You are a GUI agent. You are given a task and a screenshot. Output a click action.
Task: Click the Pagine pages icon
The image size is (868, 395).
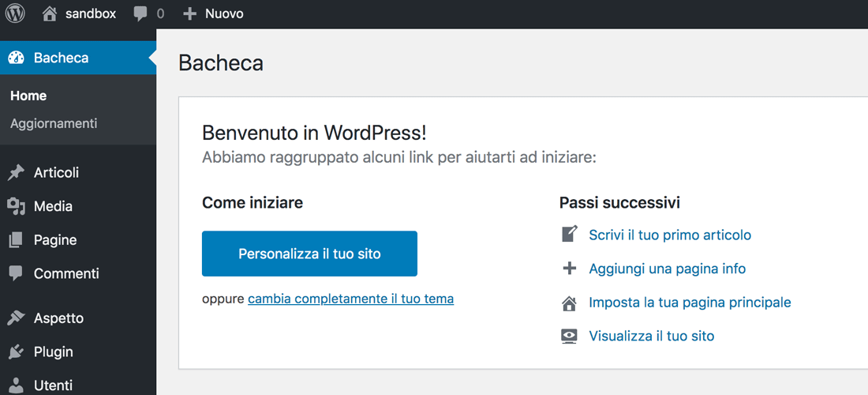(16, 240)
